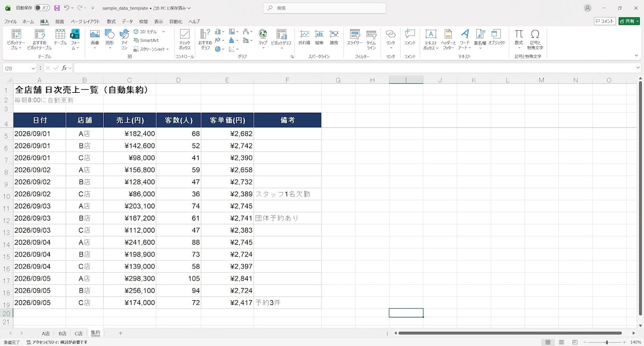Insert a Table (テーブル)
Screen dimensions: 644x346
(x=60, y=37)
